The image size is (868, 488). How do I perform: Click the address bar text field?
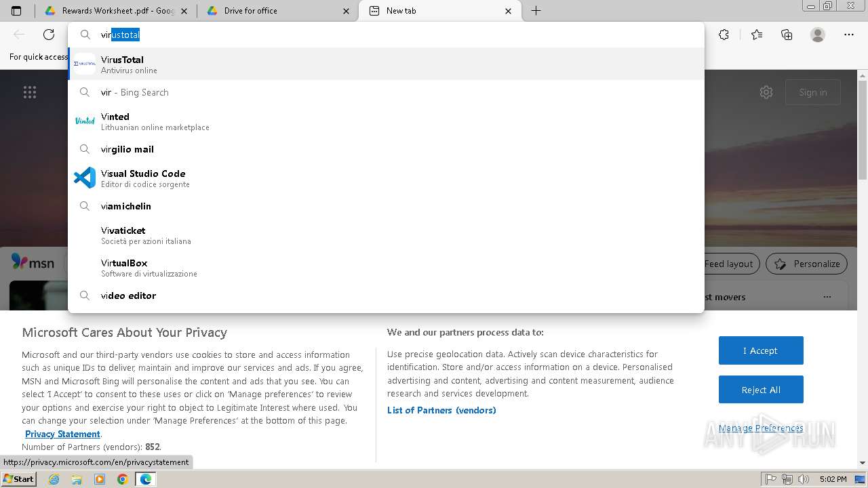click(386, 35)
